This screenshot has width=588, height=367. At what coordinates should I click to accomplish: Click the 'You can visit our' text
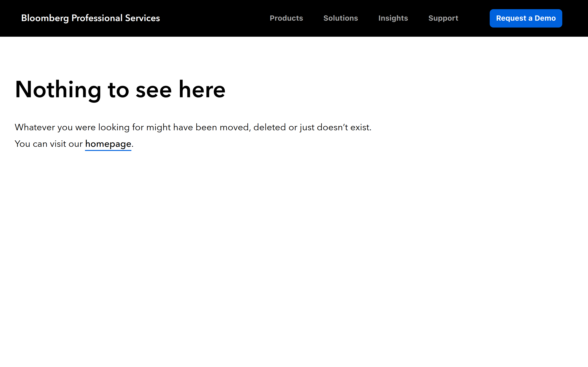49,144
